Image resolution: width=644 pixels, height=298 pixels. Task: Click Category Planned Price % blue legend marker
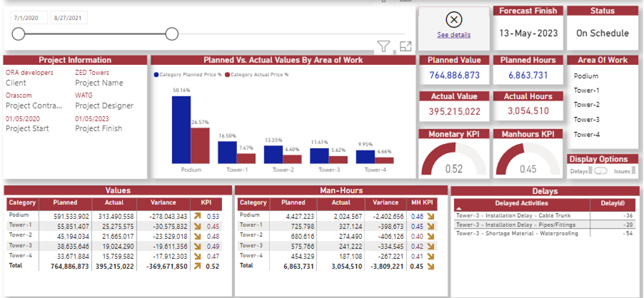coord(156,75)
